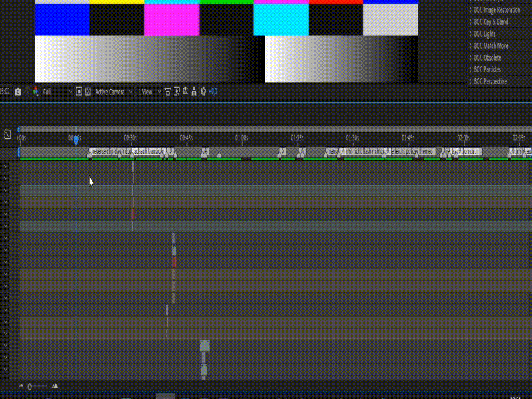Screen dimensions: 532x399
Task: Toggle the region of interest icon
Action: pos(78,92)
